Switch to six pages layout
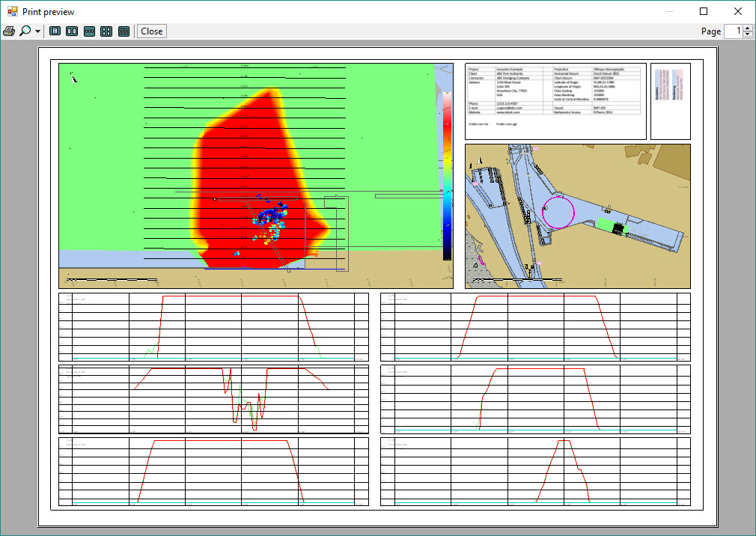Screen dimensions: 756x536 coord(124,31)
